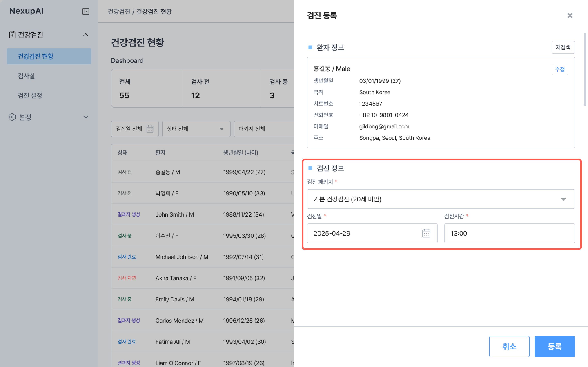Open the calendar icon in 검진일 date field
588x367 pixels.
coord(426,233)
